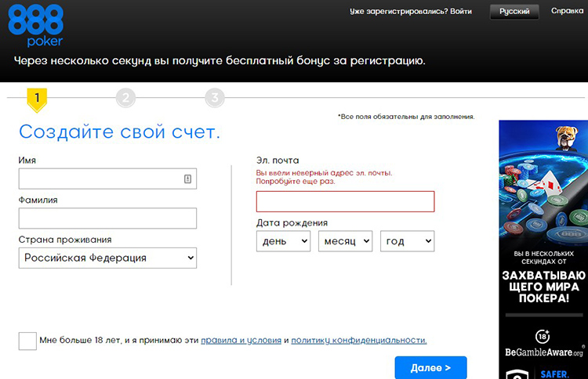Image resolution: width=588 pixels, height=379 pixels.
Task: Open the месяц birth month dropdown
Action: [345, 241]
